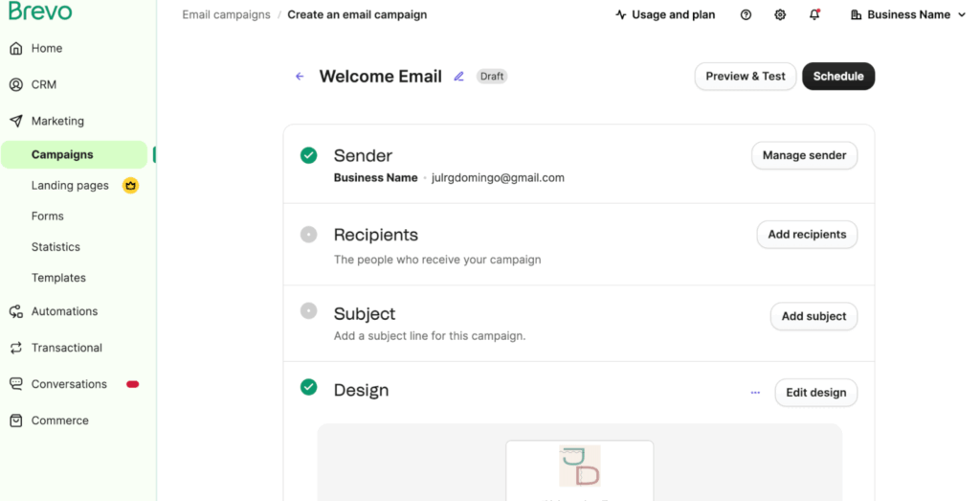Open Forms submenu item
This screenshot has height=501, width=980.
tap(48, 216)
